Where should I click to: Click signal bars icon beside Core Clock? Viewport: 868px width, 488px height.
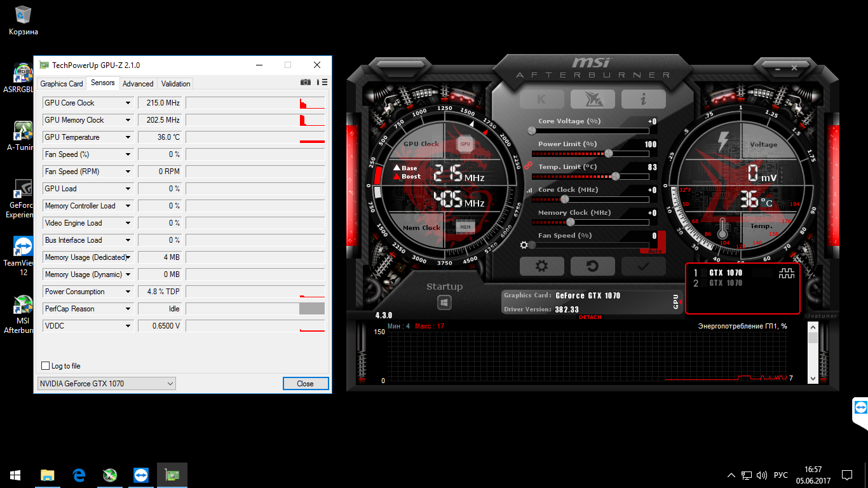(529, 190)
